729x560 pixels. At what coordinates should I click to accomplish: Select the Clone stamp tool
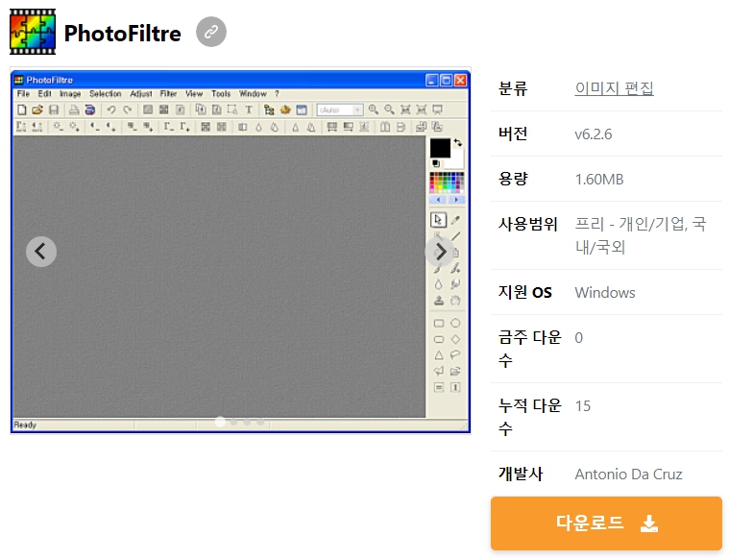[x=438, y=301]
